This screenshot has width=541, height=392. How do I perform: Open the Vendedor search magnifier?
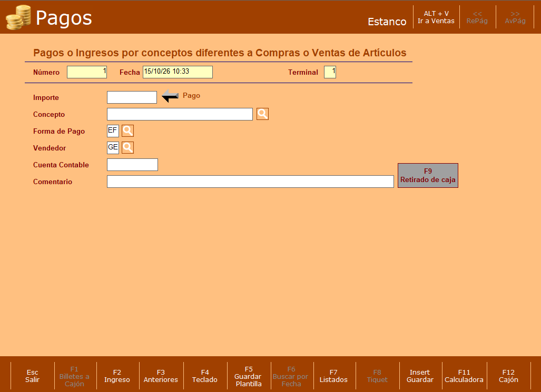tap(127, 147)
